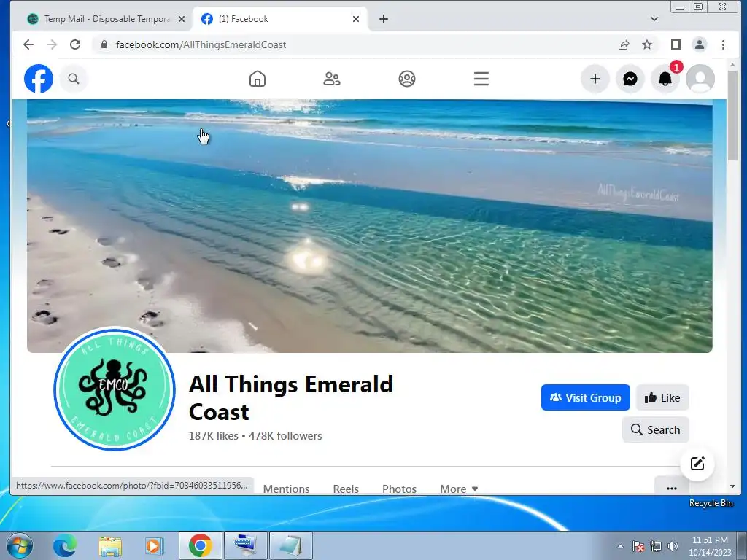The height and width of the screenshot is (560, 747).
Task: Select the (1) Facebook tab
Action: (279, 19)
